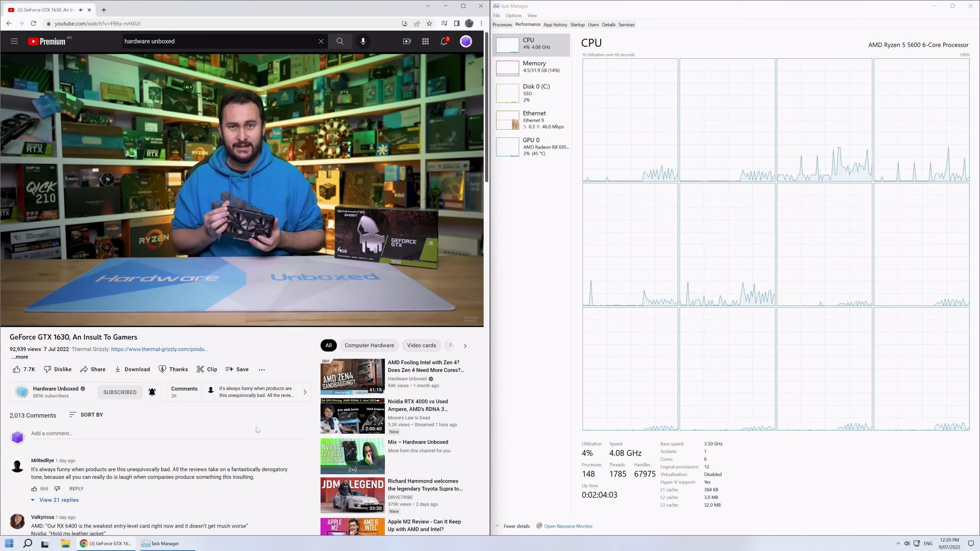Image resolution: width=980 pixels, height=551 pixels.
Task: Open Task Manager View menu
Action: pos(532,16)
